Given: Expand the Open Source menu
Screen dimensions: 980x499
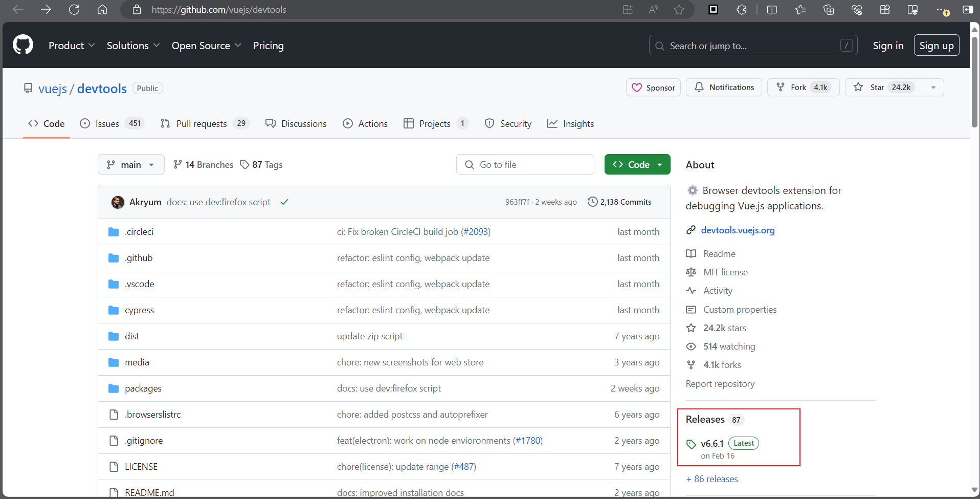Looking at the screenshot, I should 206,46.
